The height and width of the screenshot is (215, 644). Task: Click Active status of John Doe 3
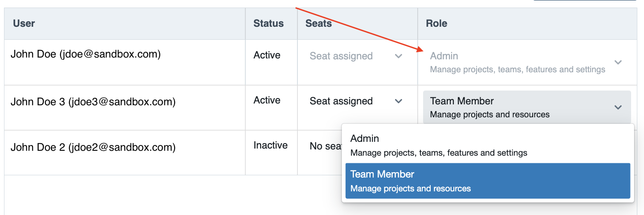click(x=267, y=100)
